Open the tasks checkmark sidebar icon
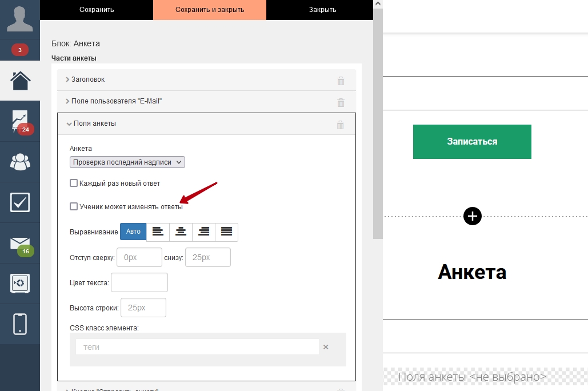The width and height of the screenshot is (588, 391). click(x=20, y=202)
